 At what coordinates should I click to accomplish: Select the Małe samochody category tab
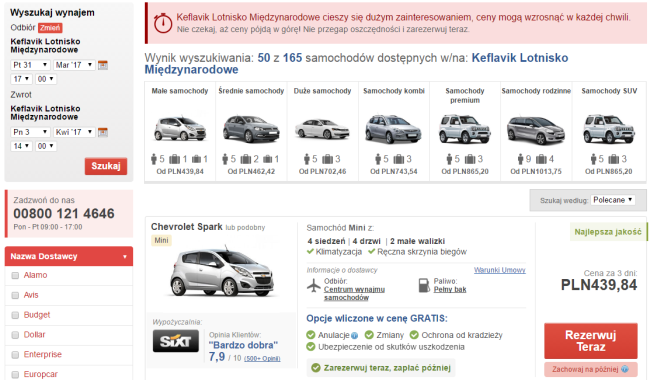(180, 131)
